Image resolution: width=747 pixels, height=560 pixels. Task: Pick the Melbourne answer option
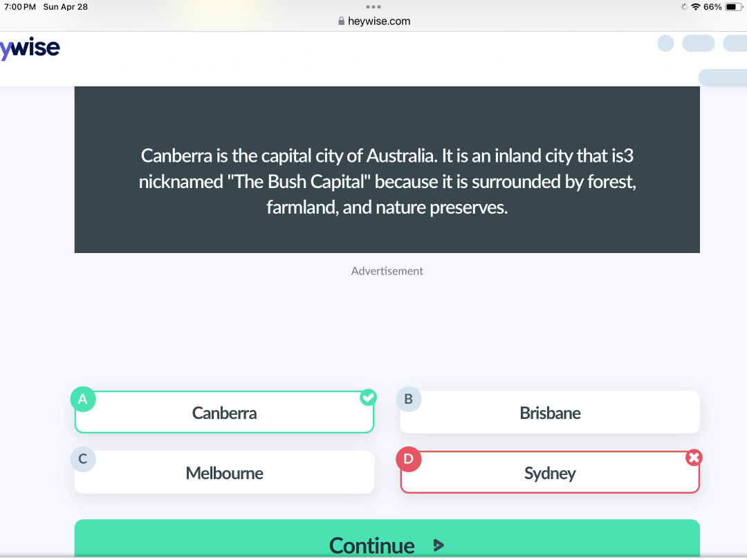(224, 472)
